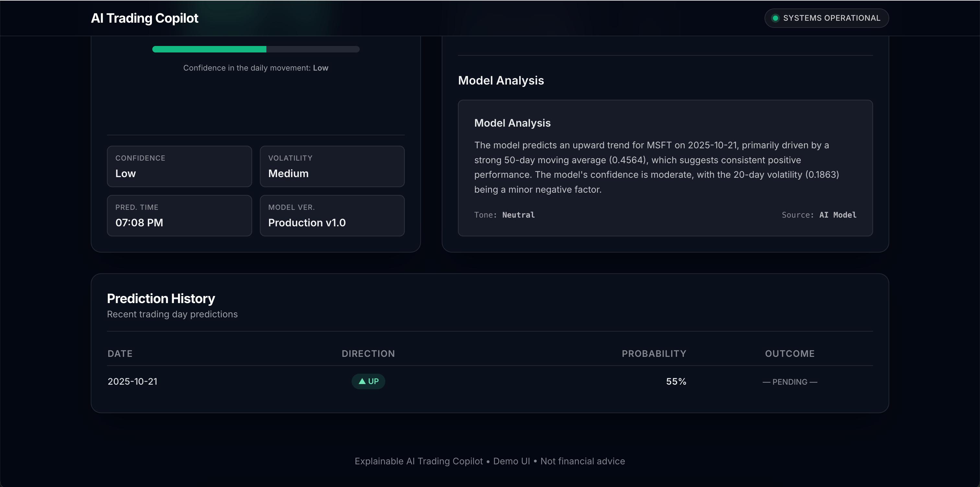Screen dimensions: 980x487
Task: Click the Tone: Neutral label
Action: point(504,215)
